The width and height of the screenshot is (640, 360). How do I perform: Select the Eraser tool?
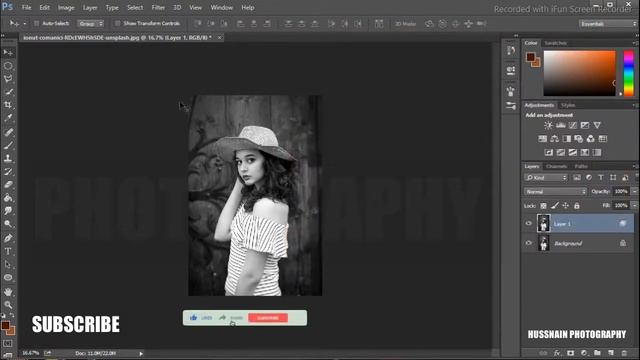(x=8, y=184)
